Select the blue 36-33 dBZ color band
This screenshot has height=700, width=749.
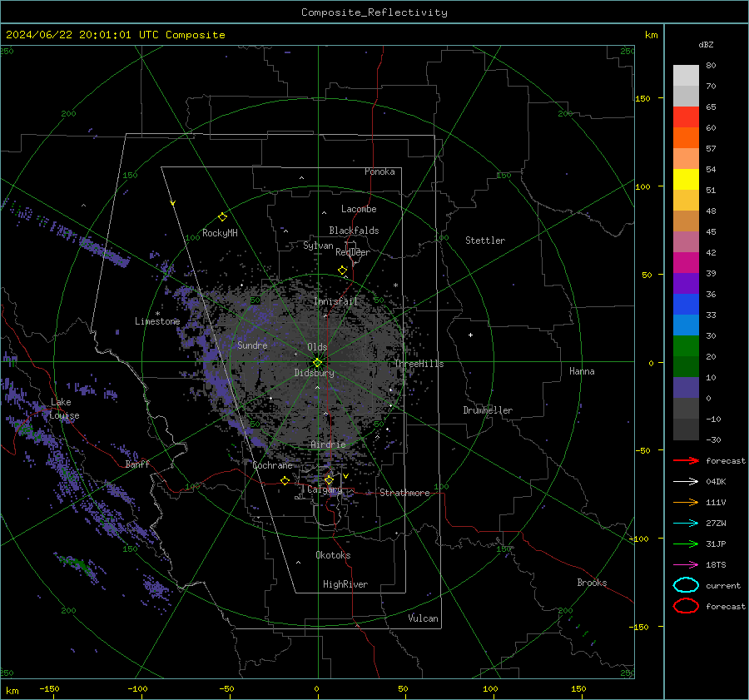pos(686,305)
